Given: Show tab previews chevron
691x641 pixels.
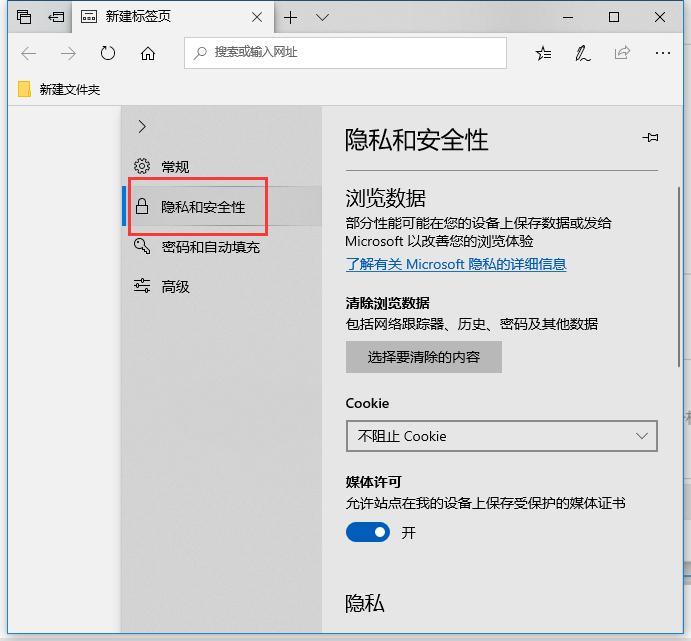Looking at the screenshot, I should click(x=323, y=17).
